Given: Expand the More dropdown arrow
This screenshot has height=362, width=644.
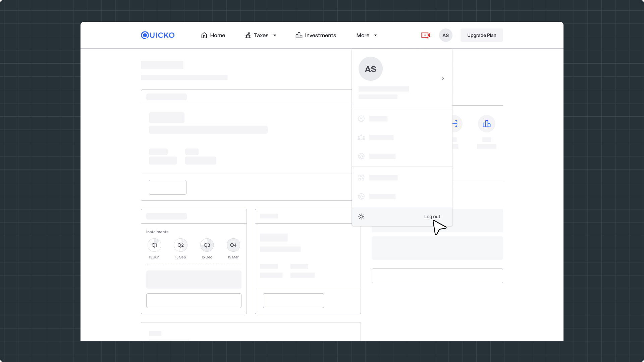Looking at the screenshot, I should click(375, 36).
